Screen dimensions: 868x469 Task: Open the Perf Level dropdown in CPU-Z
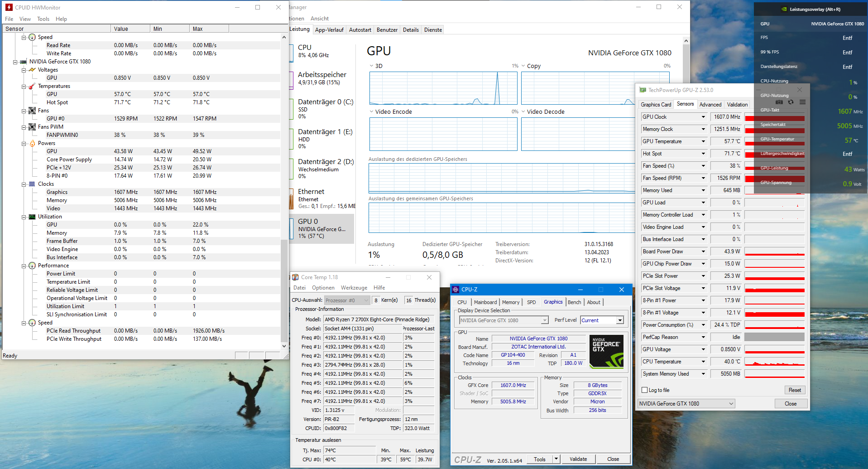coord(620,320)
